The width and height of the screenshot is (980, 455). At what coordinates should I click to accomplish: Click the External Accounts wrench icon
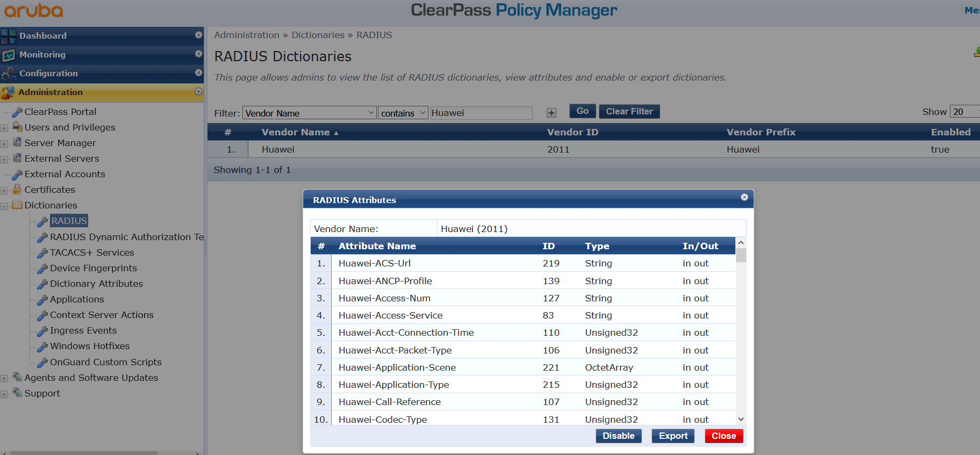tap(17, 174)
